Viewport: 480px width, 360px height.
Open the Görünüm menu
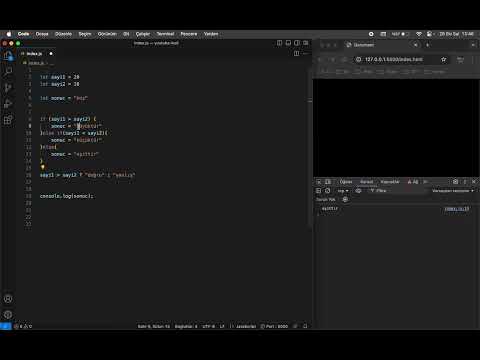[x=107, y=34]
